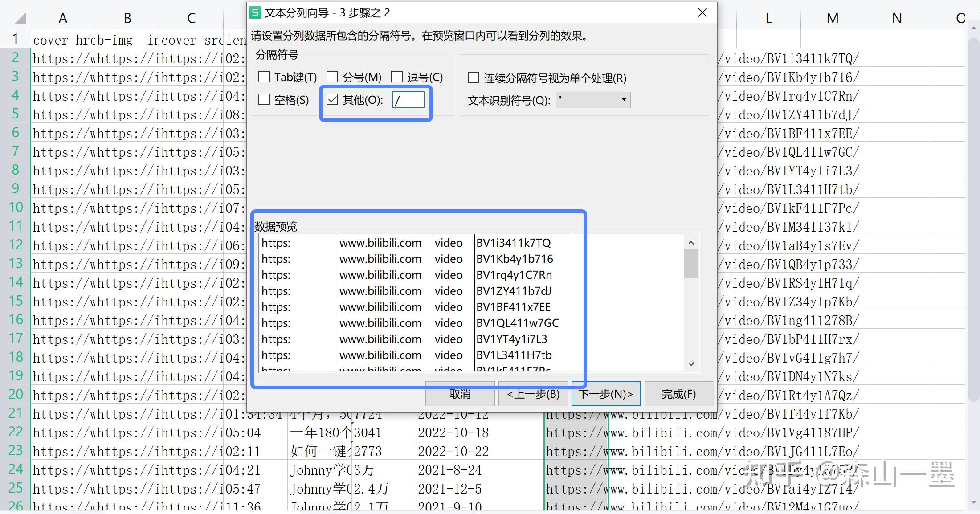Enable 连续分隔符号视为单个处理(R) checkbox
Screen dimensions: 980x514
473,78
